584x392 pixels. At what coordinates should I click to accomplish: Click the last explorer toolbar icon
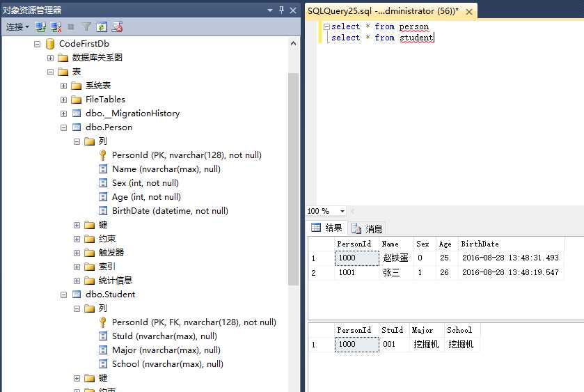click(117, 27)
